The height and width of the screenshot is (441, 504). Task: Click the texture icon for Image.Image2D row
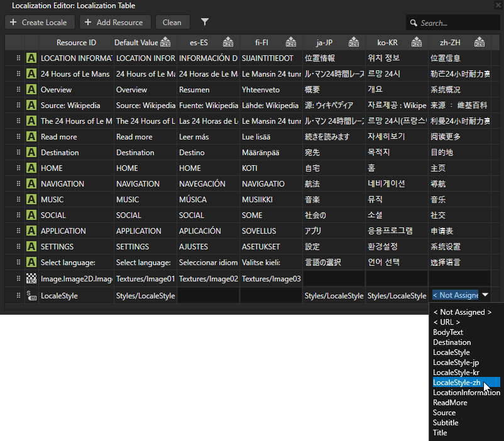31,278
